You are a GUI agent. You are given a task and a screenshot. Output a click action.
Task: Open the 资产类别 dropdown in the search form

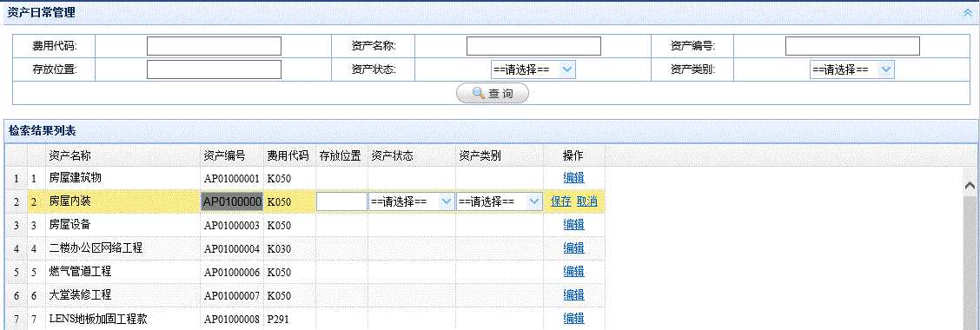pos(852,69)
